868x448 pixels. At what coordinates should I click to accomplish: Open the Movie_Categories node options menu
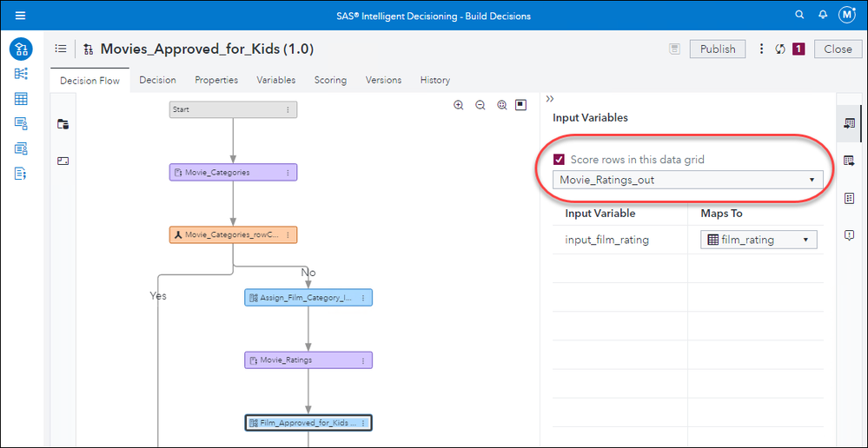click(x=288, y=172)
